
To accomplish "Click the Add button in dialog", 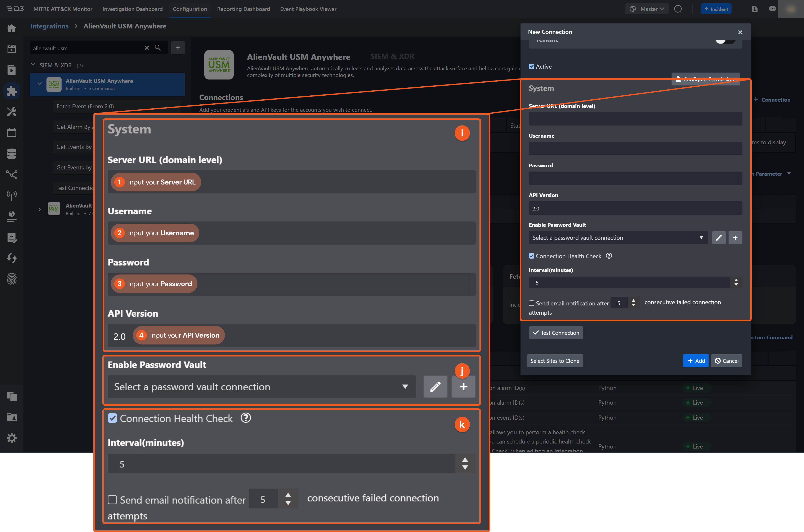I will pyautogui.click(x=696, y=361).
